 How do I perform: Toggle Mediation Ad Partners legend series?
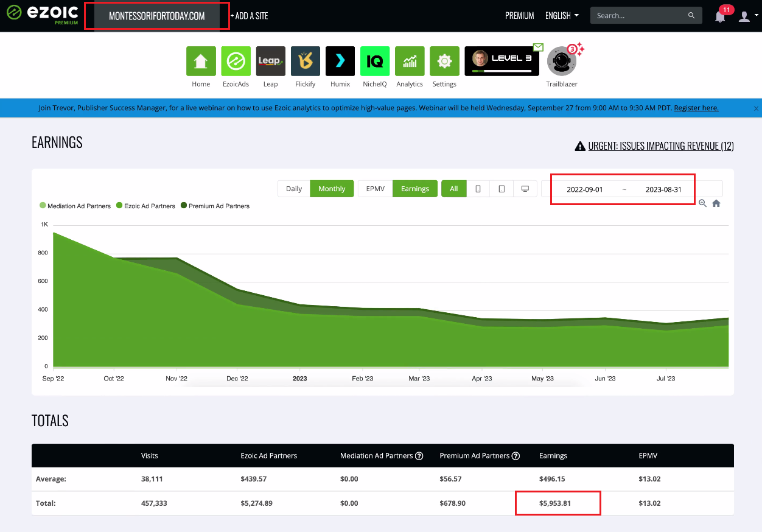[75, 206]
